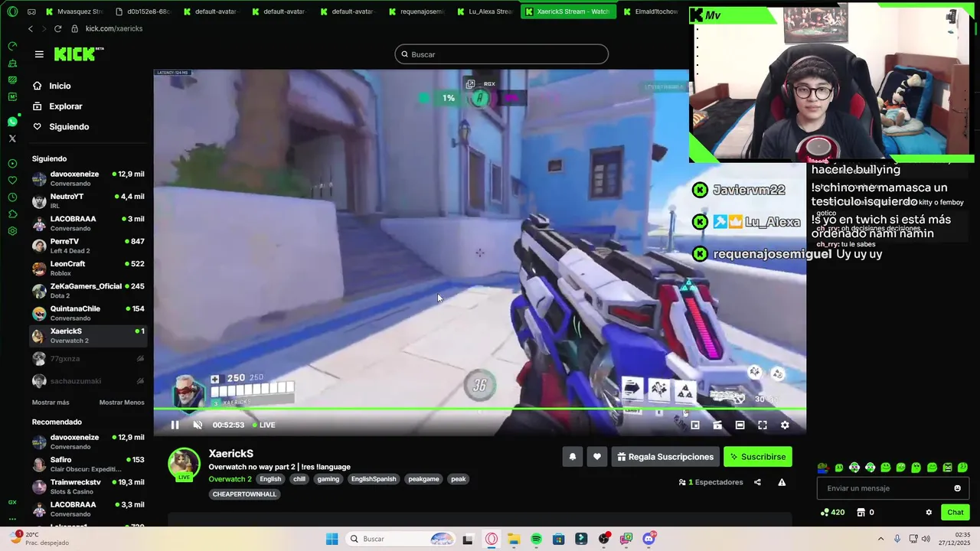Open the chat shop icon showing 0
980x551 pixels.
(x=865, y=513)
